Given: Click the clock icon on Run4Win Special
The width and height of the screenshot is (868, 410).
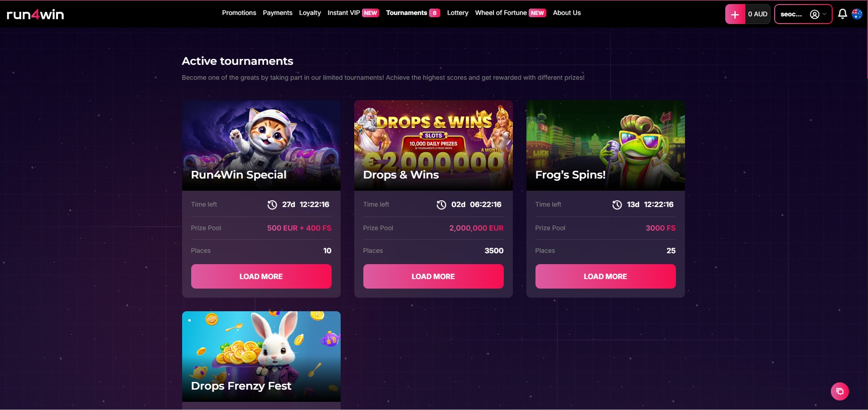Looking at the screenshot, I should click(x=272, y=205).
